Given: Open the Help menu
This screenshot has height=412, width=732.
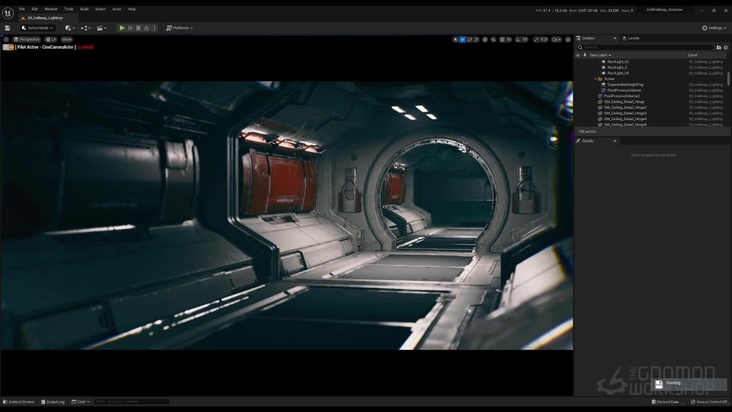Looking at the screenshot, I should (x=132, y=9).
